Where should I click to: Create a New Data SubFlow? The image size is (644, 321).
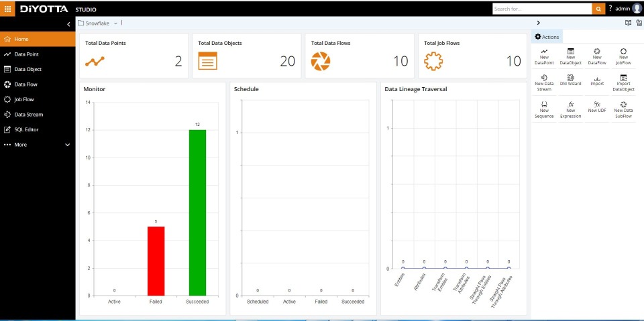point(623,110)
